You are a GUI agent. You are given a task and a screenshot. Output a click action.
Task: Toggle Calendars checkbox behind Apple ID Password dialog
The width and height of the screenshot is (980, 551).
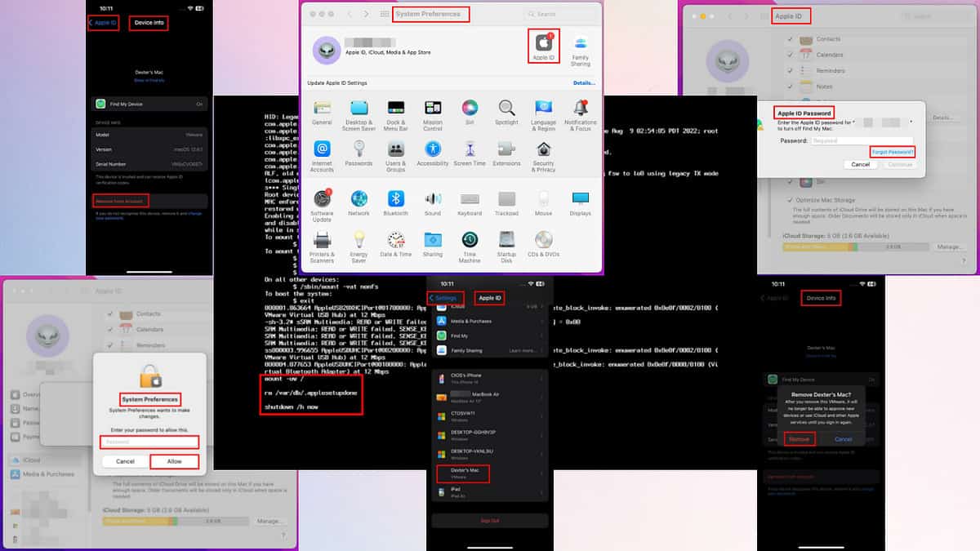[790, 55]
